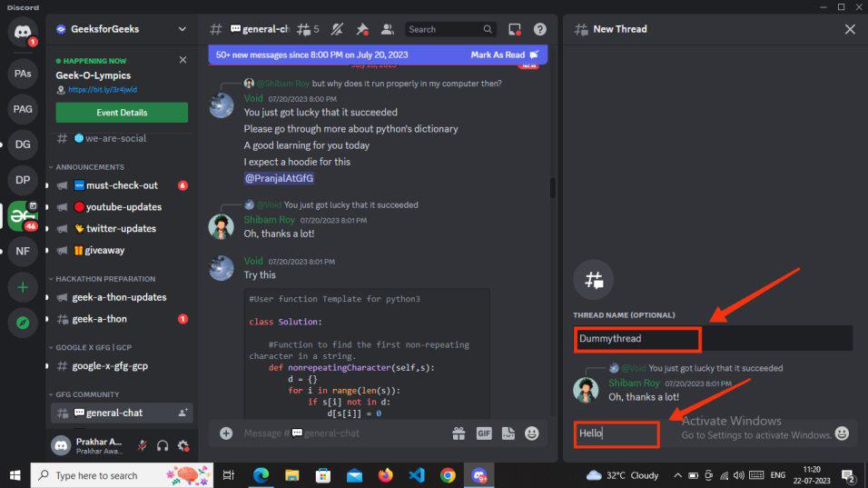868x488 pixels.
Task: Open Discord help icon
Action: 539,29
